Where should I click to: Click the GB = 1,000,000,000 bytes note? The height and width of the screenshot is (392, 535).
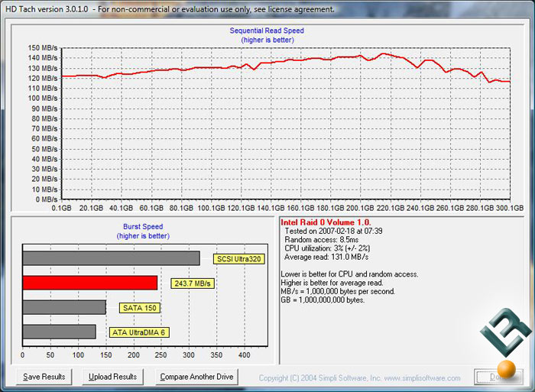tap(323, 300)
